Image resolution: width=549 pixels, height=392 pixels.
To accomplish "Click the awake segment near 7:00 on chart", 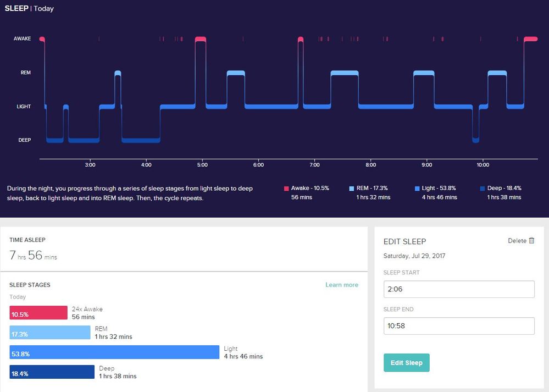I will click(301, 39).
